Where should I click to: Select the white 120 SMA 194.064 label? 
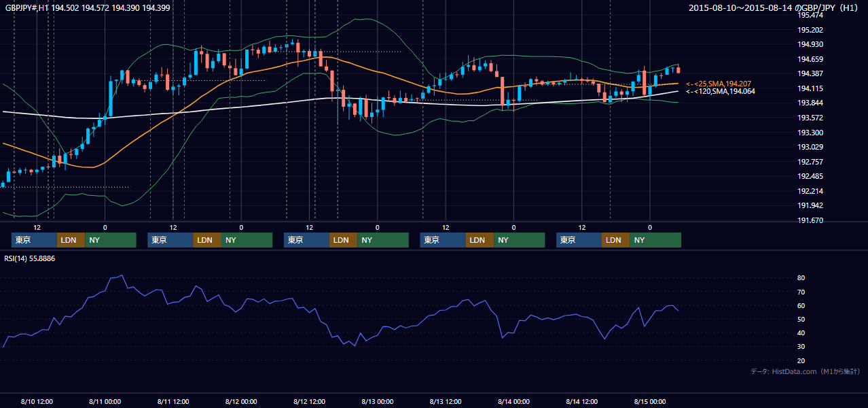click(x=720, y=91)
